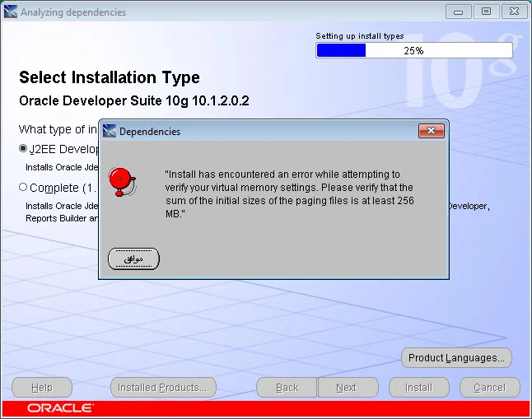The height and width of the screenshot is (419, 532).
Task: Open the Product Languages dialog
Action: [x=456, y=358]
